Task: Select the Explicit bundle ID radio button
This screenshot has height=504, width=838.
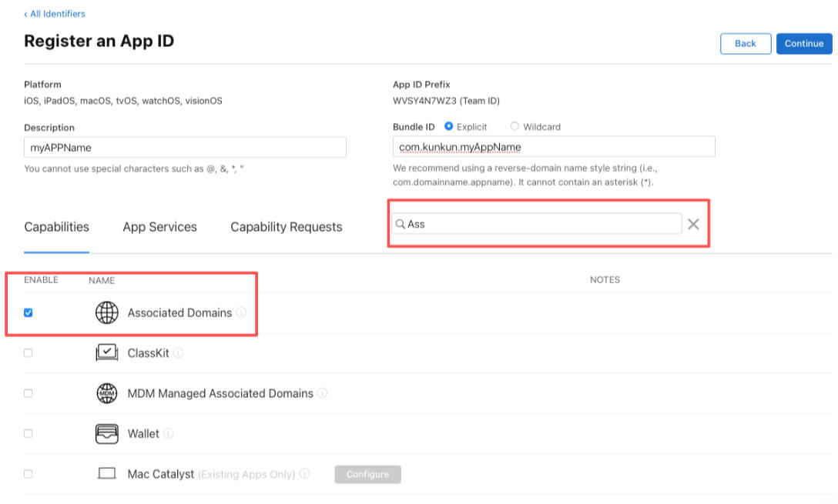Action: tap(448, 126)
